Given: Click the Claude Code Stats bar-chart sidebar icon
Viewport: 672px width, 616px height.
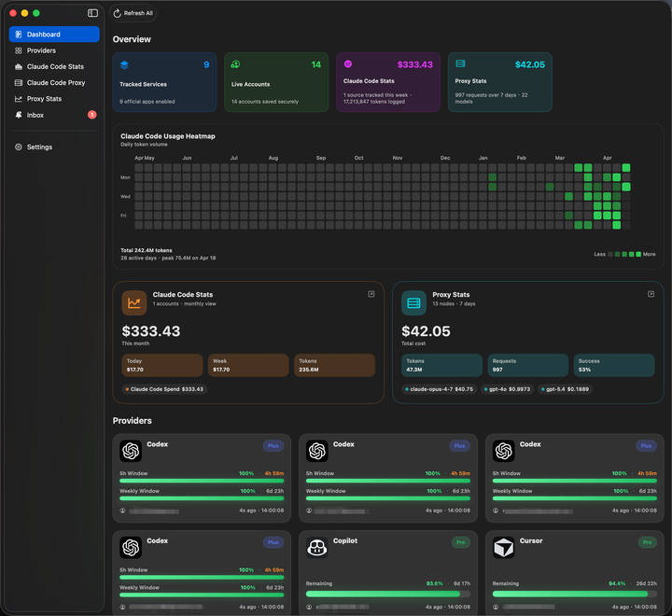Looking at the screenshot, I should [x=19, y=66].
